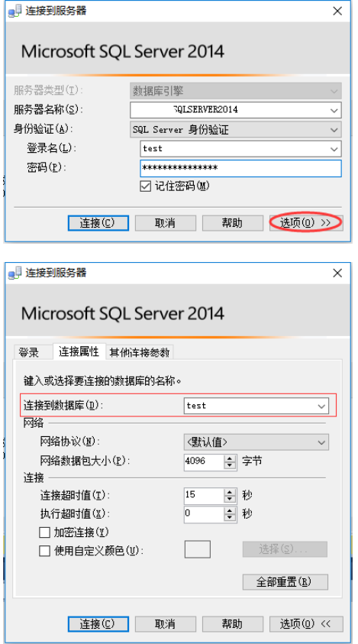
Task: Click 连接 button in upper login dialog
Action: pyautogui.click(x=98, y=223)
